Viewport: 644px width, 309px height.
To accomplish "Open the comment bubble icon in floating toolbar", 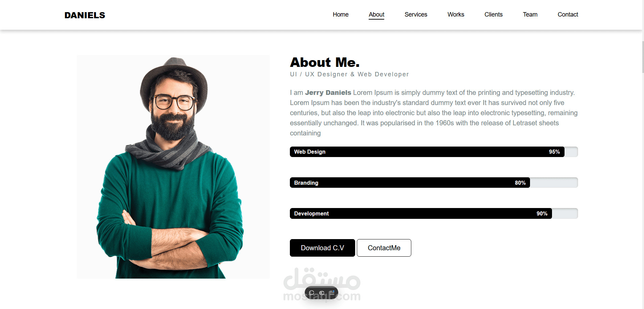I will pos(312,293).
